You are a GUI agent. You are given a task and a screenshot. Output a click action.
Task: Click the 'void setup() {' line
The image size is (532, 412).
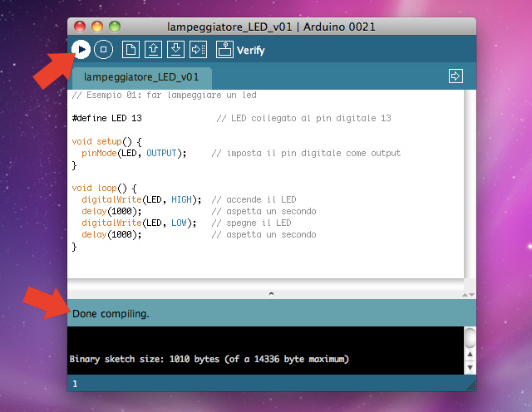coord(107,141)
